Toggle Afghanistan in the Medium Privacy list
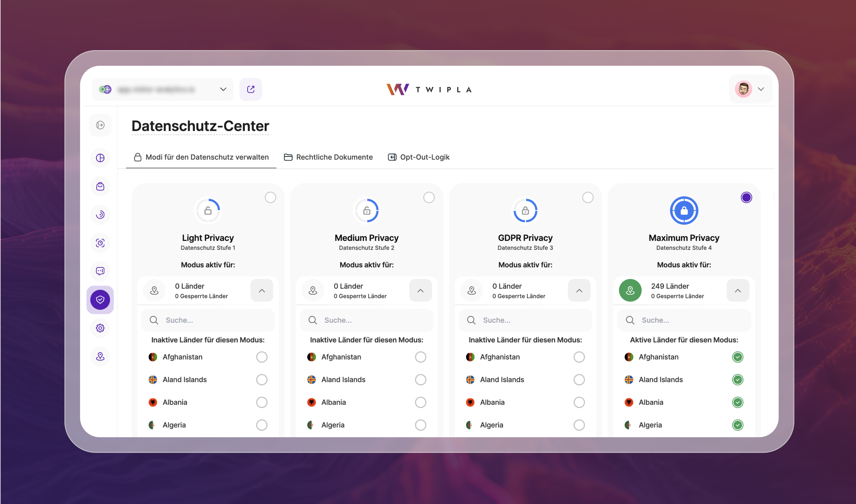856x504 pixels. [x=421, y=357]
